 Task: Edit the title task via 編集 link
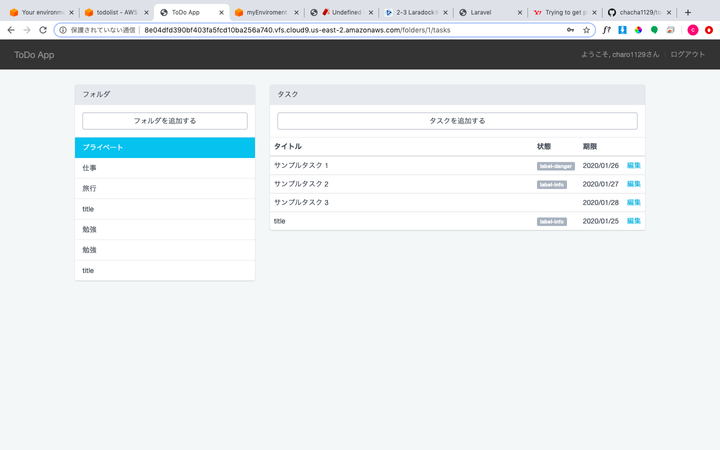pyautogui.click(x=634, y=221)
